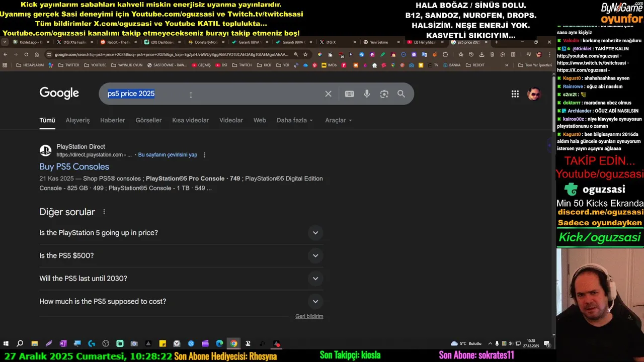This screenshot has width=644, height=362.
Task: Open Sticky Notes from taskbar
Action: click(163, 344)
